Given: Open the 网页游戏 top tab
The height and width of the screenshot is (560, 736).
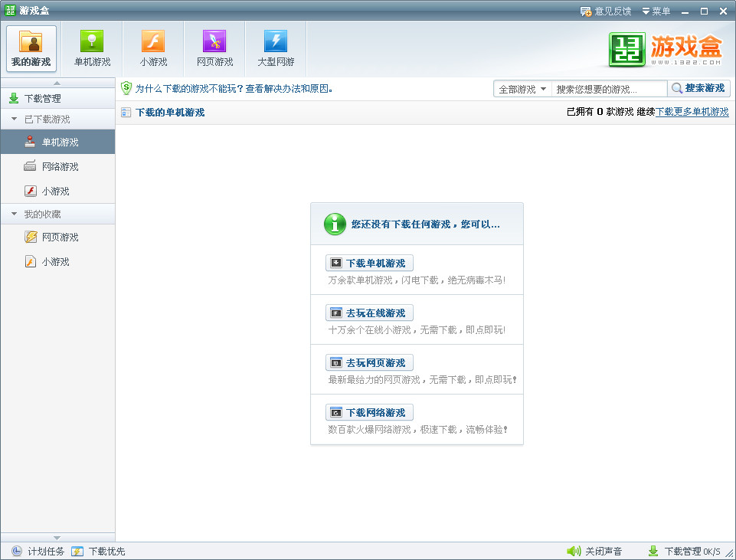Looking at the screenshot, I should click(x=215, y=48).
